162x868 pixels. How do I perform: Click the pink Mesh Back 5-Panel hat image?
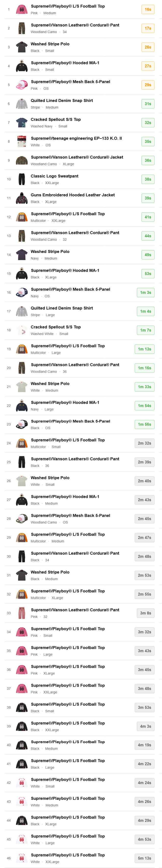[x=22, y=85]
